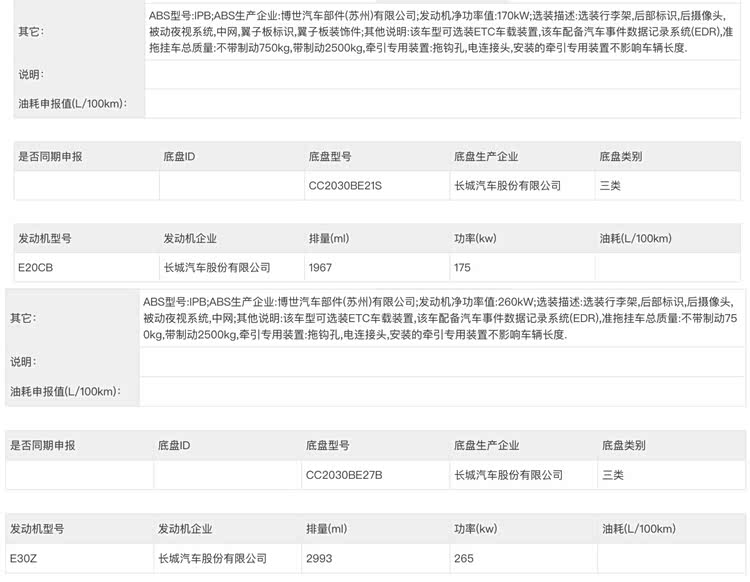Click the second 排量(ml) column header
This screenshot has height=582, width=750.
coord(327,528)
